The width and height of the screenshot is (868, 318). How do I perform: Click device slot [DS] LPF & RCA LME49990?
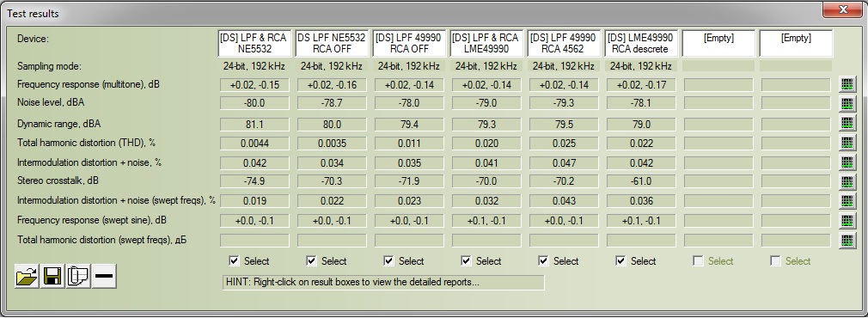(486, 43)
